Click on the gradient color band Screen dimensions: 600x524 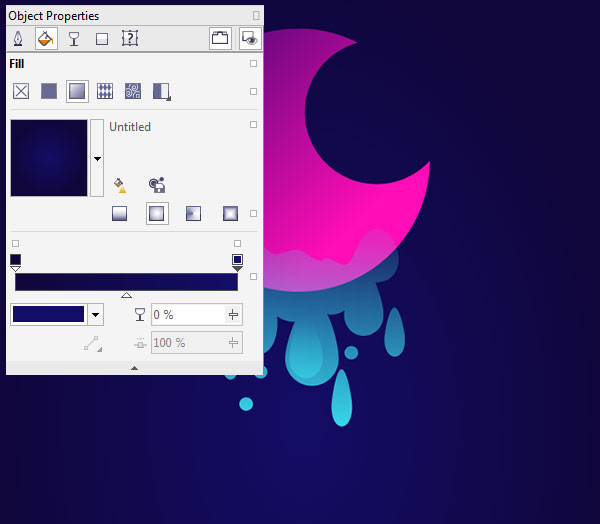[126, 282]
